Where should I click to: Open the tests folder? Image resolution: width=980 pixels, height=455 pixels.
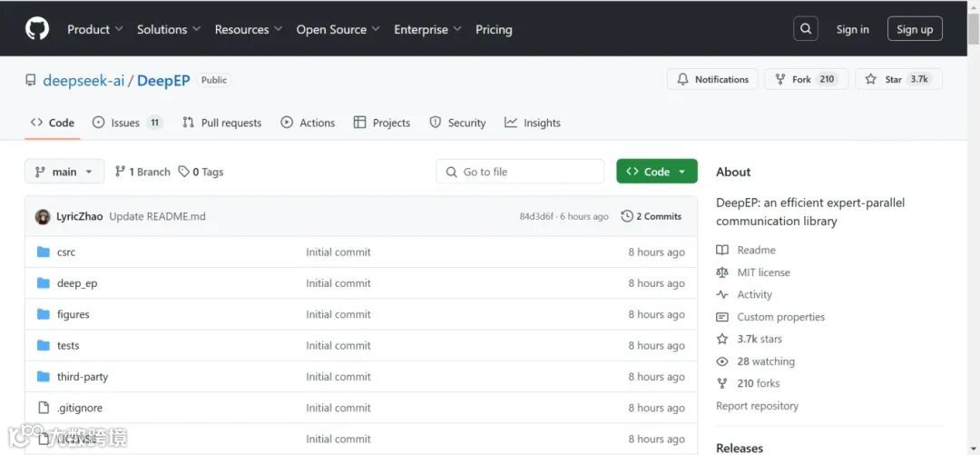point(68,345)
